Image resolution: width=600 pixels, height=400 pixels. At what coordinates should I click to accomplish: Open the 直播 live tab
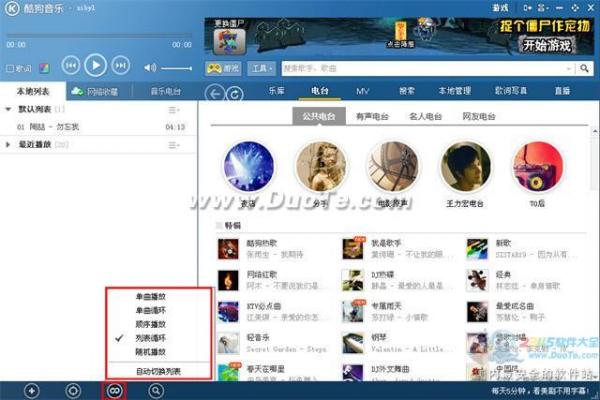click(x=562, y=91)
